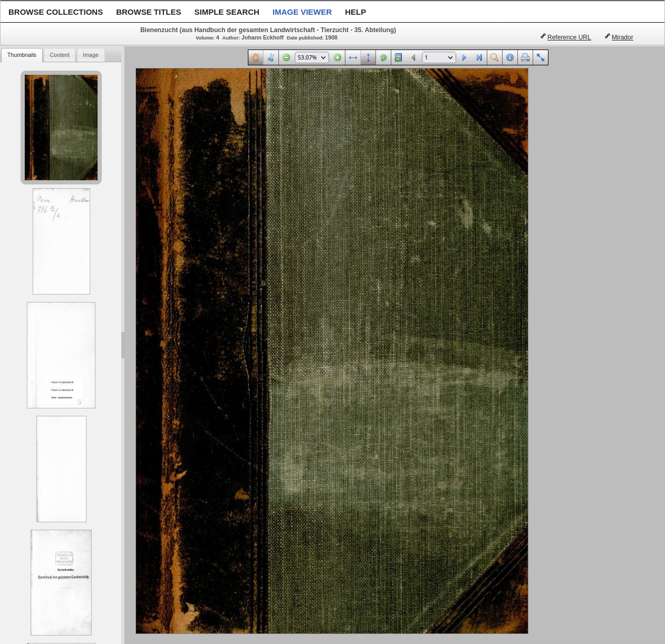Click the main book cover image

[x=332, y=351]
